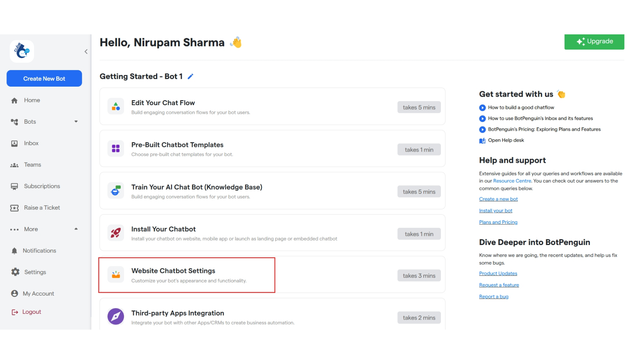Click the Create New Bot button
The image size is (629, 364).
(x=44, y=79)
